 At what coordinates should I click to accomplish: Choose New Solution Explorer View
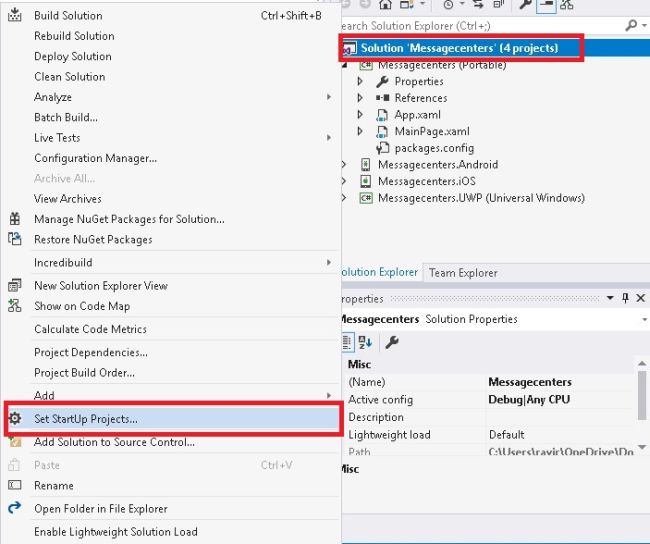click(x=170, y=285)
